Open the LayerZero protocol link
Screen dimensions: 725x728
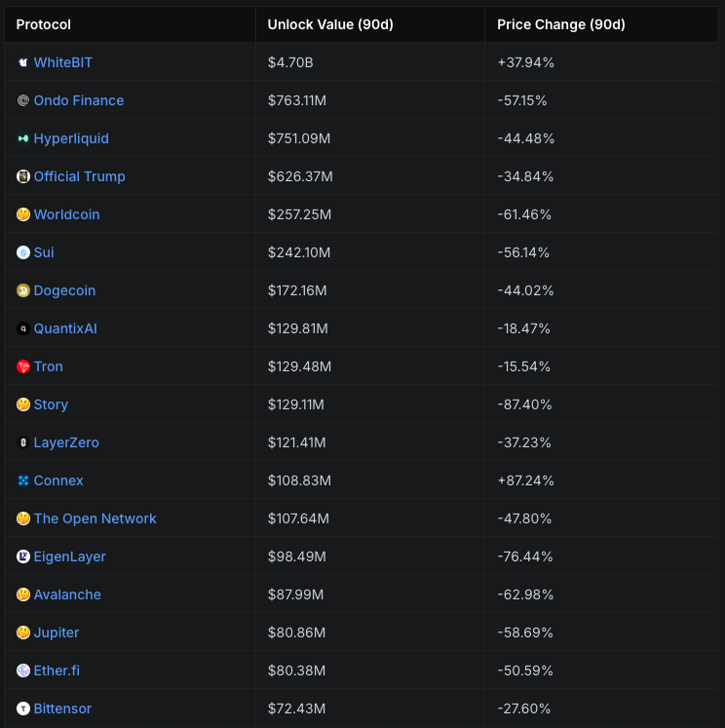point(66,442)
